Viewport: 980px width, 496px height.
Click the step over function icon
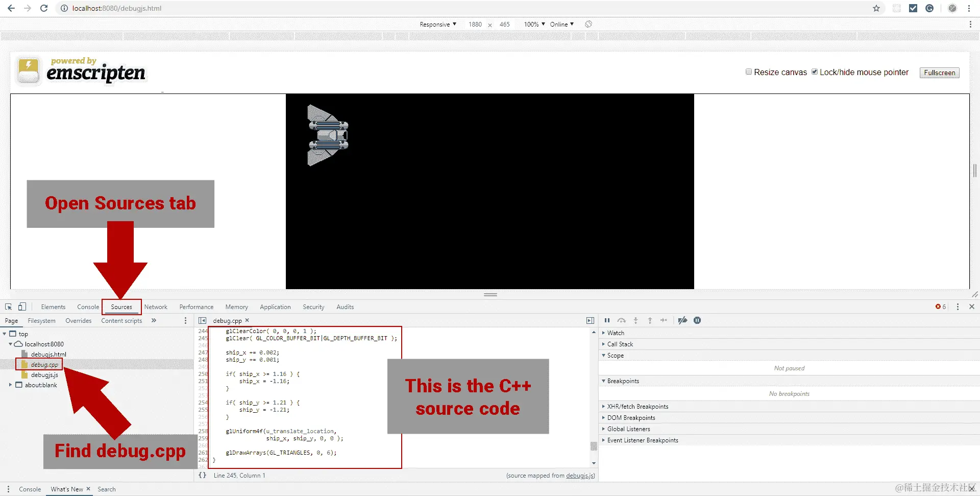pyautogui.click(x=621, y=320)
